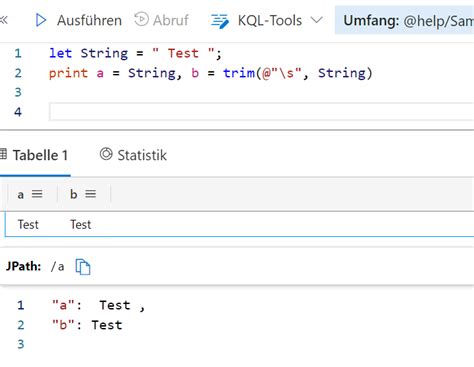
Task: Copy the JPath with the copy icon
Action: tap(83, 267)
